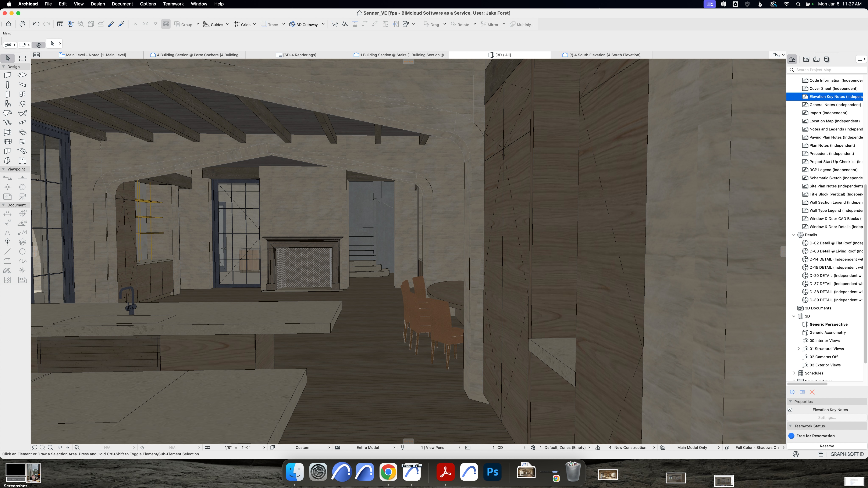Click the hand pan icon in toolbar
The width and height of the screenshot is (868, 488).
tap(22, 24)
